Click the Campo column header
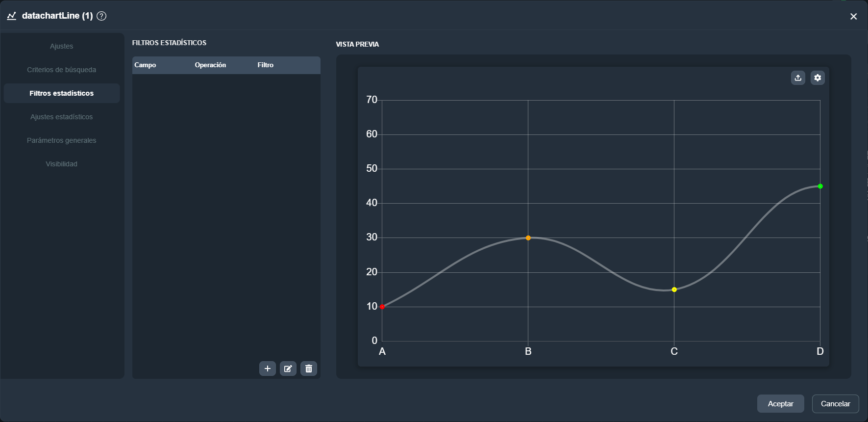The image size is (868, 422). [145, 65]
